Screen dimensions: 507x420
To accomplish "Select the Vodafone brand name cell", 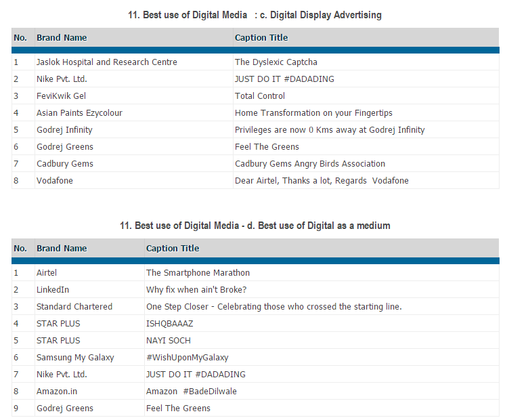I will point(54,181).
